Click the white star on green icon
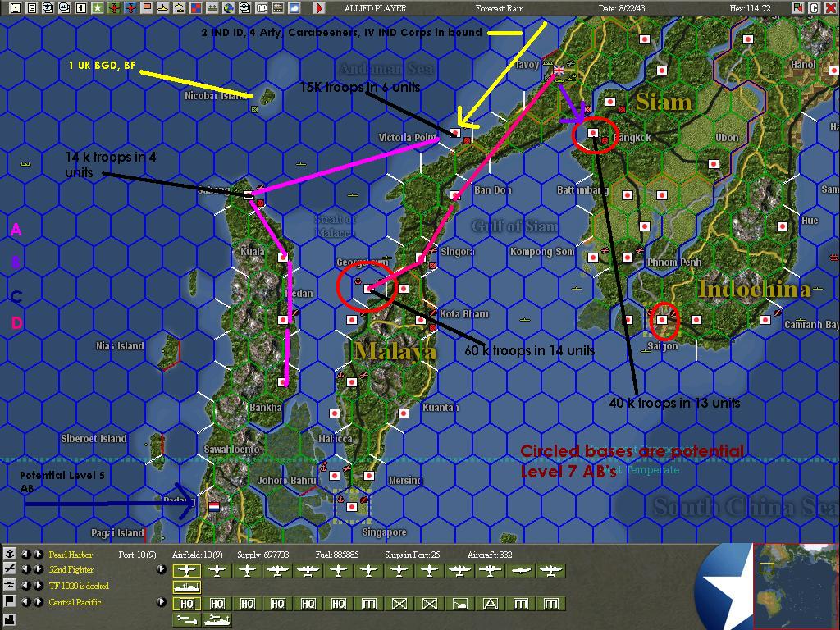 tap(97, 8)
